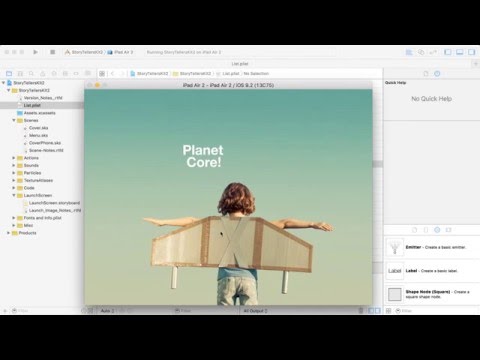Collapse the StoryTellersKit2 group folder

9,90
